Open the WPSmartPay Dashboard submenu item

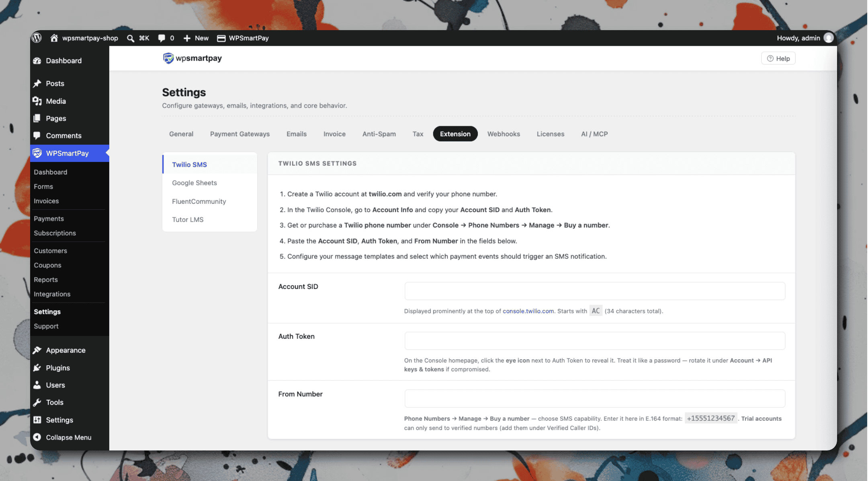coord(50,172)
